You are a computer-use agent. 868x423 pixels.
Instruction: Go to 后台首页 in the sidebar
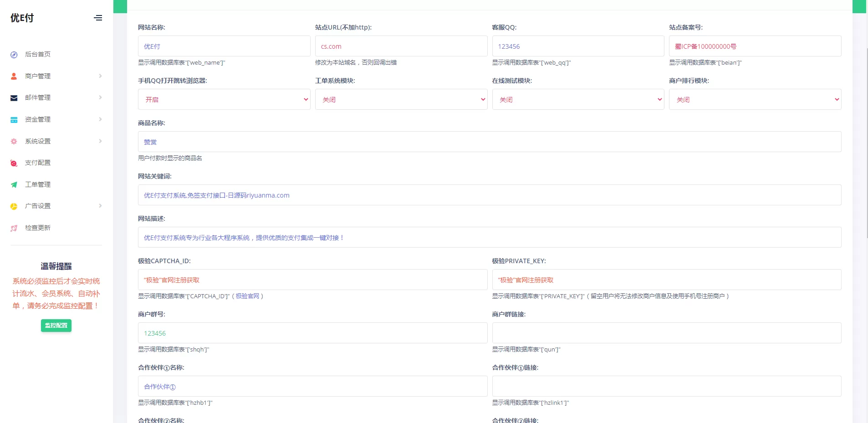click(x=38, y=55)
